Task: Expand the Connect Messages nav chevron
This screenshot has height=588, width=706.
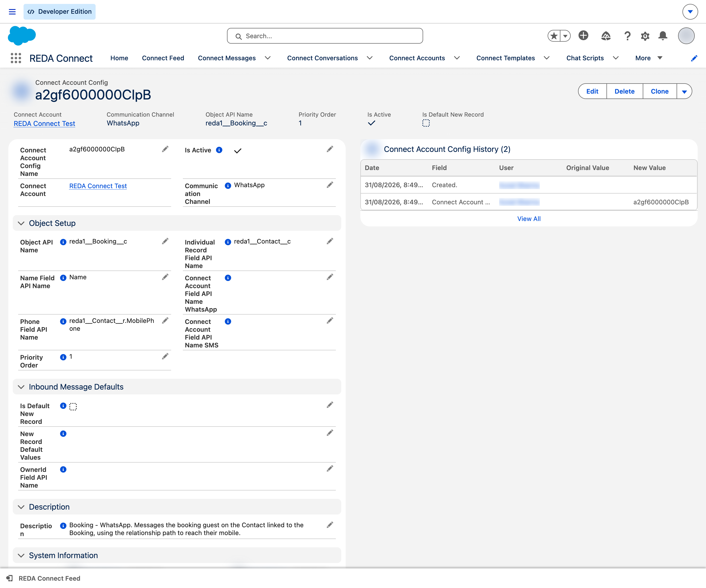Action: click(x=268, y=58)
